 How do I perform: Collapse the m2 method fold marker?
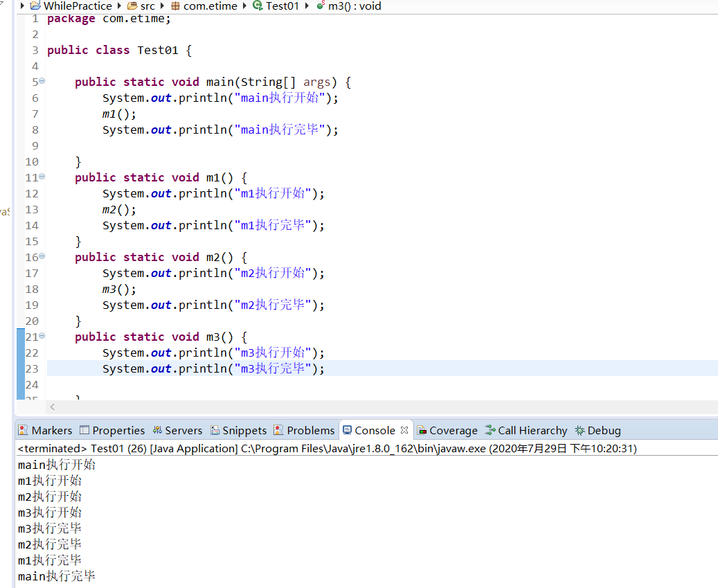tap(42, 256)
